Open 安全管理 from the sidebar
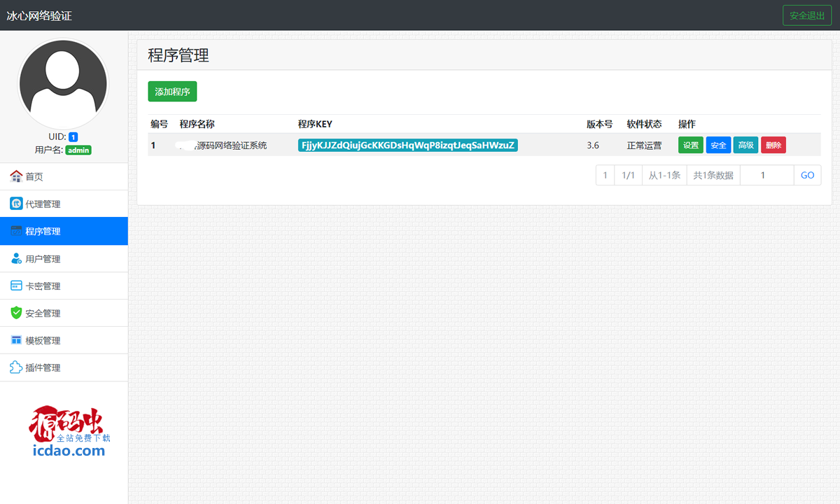 click(x=64, y=313)
